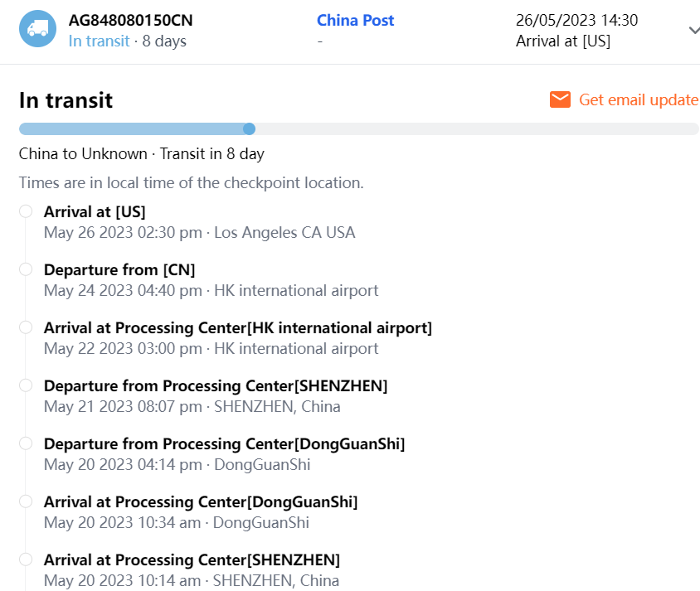Click the Arrival at [US] checkpoint marker
Screen dimensions: 700x591
click(26, 211)
